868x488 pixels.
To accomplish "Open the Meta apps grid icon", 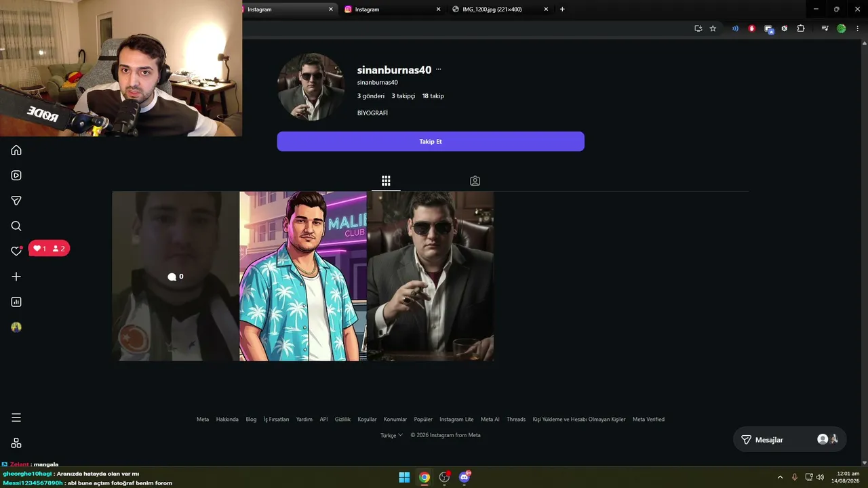I will (16, 443).
